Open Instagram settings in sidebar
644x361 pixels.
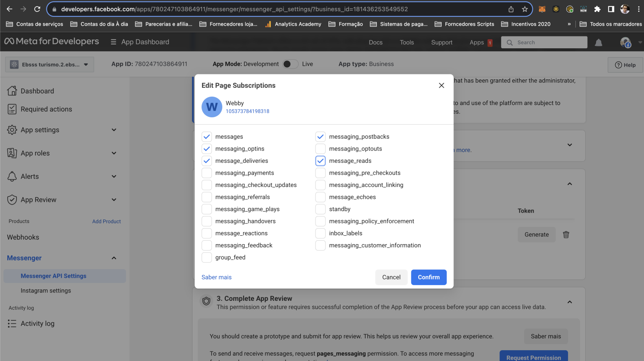pos(46,290)
